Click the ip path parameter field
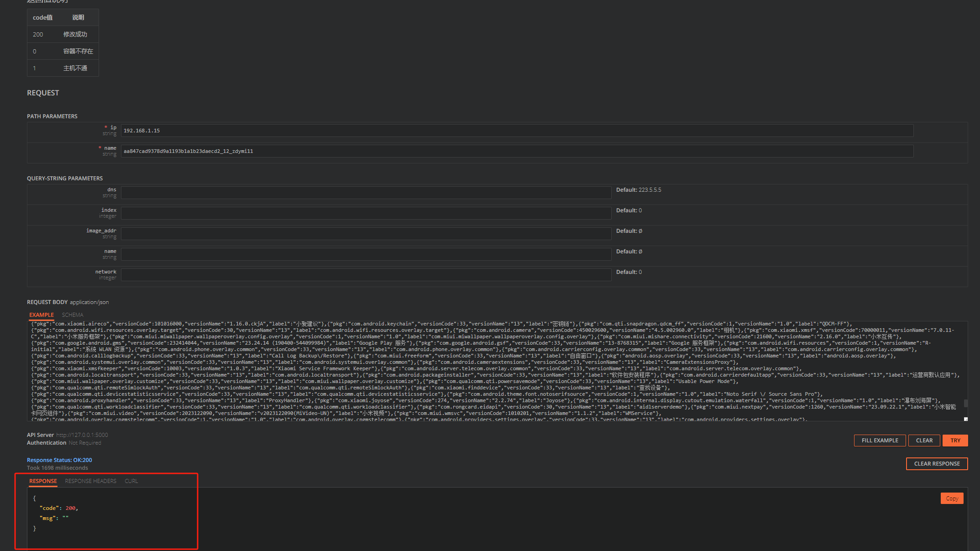The image size is (980, 551). pos(517,131)
